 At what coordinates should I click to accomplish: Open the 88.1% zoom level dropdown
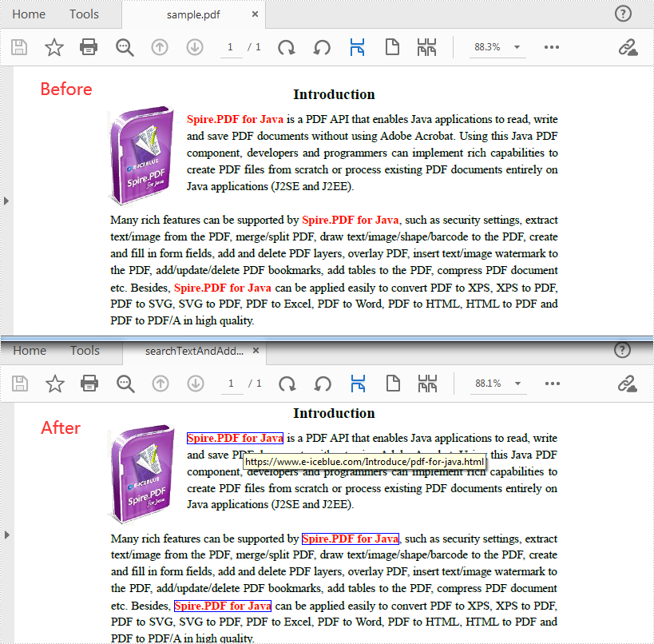[518, 384]
